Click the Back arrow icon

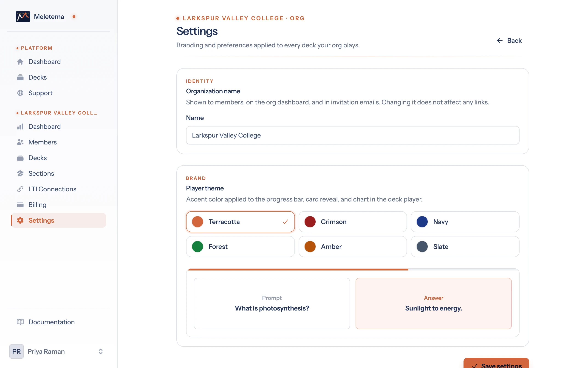500,40
